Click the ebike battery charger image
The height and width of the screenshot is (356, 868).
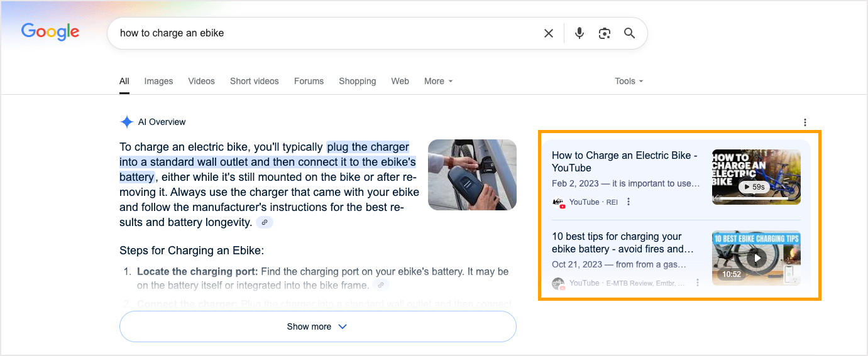tap(472, 175)
